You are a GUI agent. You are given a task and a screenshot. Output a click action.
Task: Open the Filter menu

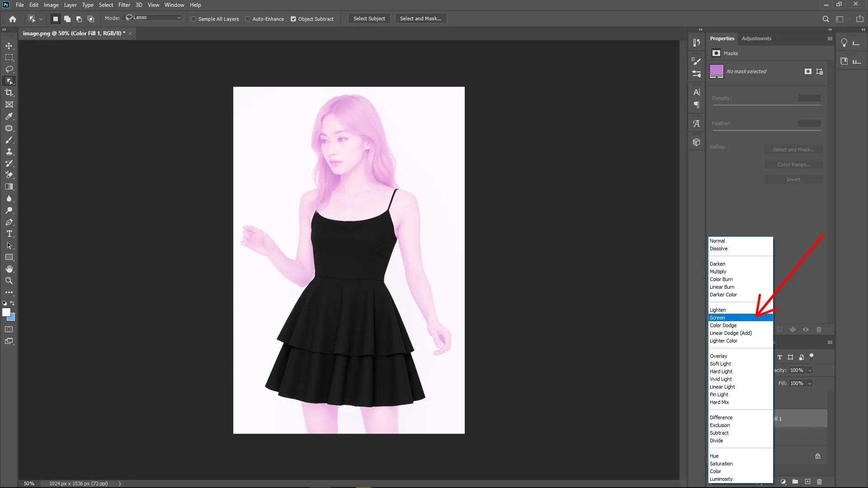tap(124, 5)
